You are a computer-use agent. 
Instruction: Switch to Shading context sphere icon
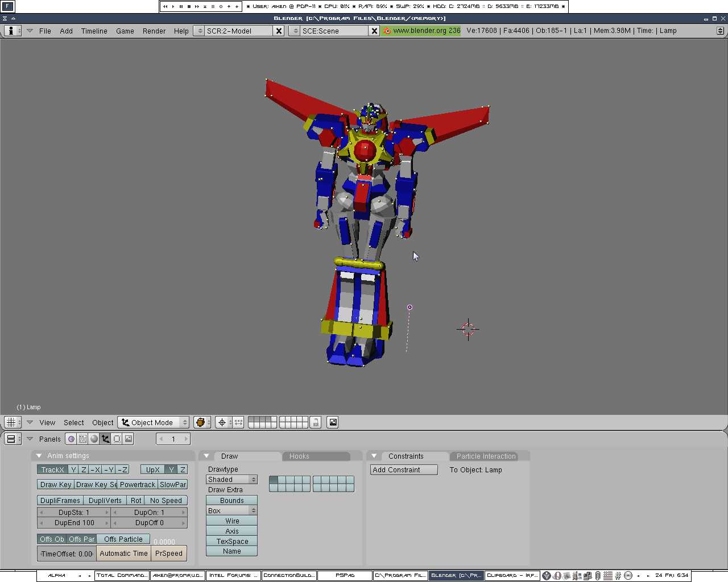94,439
